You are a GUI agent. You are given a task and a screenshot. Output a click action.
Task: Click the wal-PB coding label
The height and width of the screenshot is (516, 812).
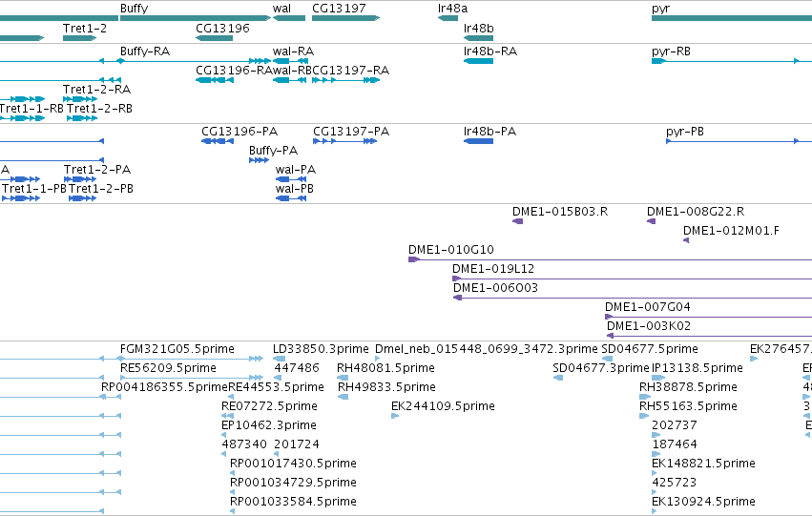(x=295, y=189)
